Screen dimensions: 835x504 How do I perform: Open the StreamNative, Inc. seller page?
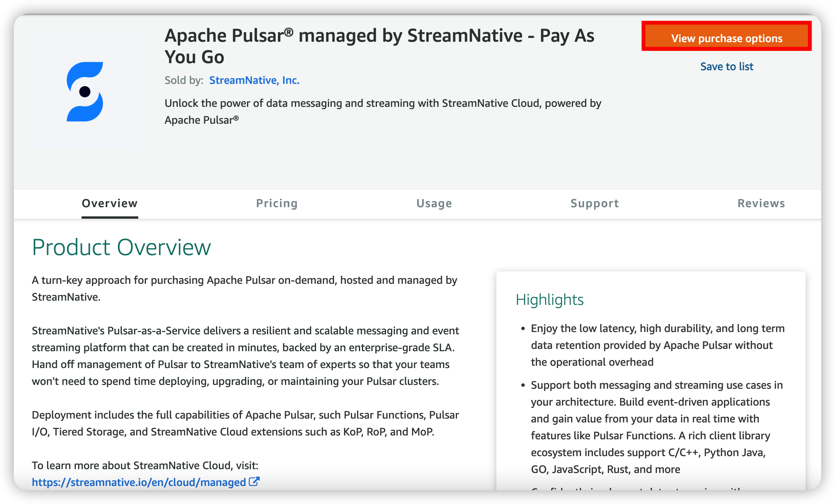[x=254, y=80]
